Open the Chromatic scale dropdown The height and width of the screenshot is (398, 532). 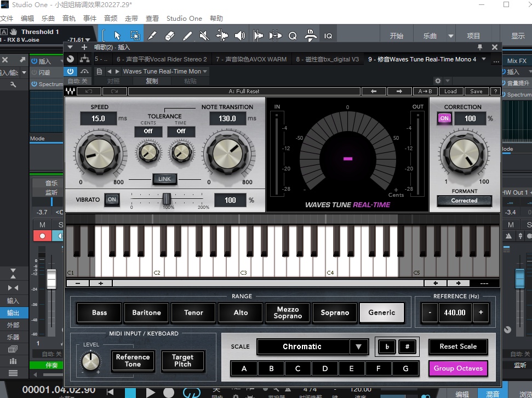359,346
